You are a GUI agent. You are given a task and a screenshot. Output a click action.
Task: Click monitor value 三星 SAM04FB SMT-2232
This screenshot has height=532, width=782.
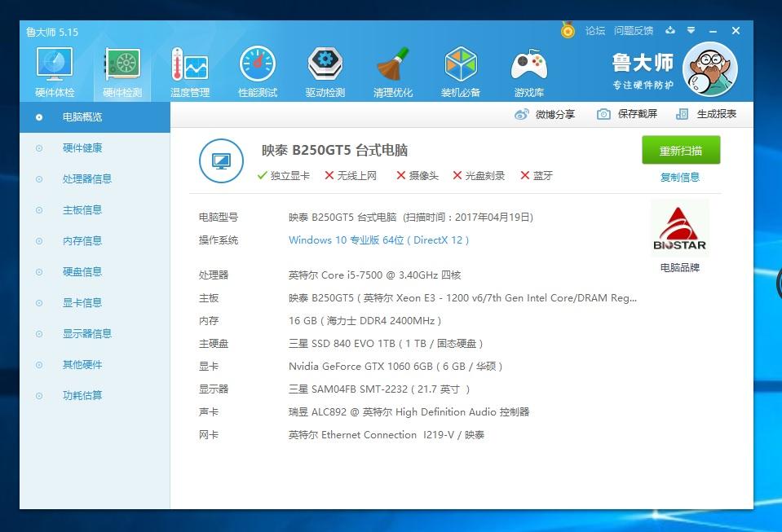(379, 389)
